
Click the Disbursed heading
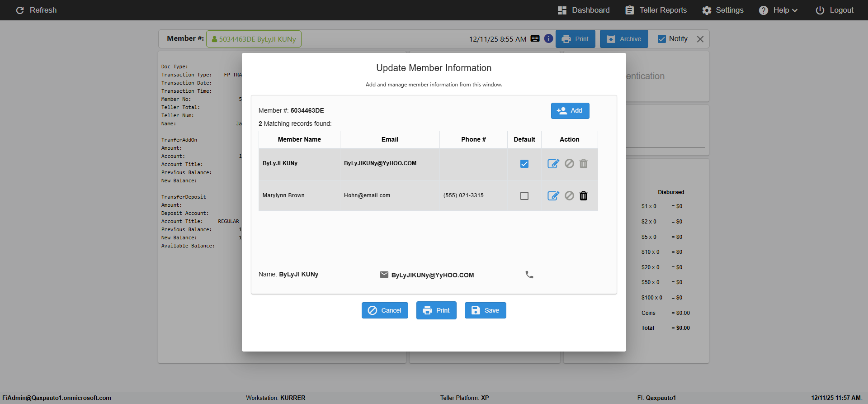tap(671, 192)
